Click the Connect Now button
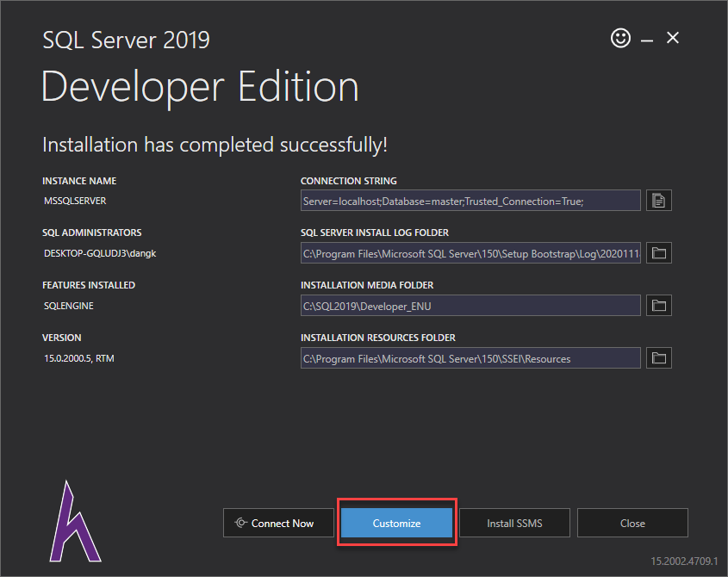 point(278,523)
